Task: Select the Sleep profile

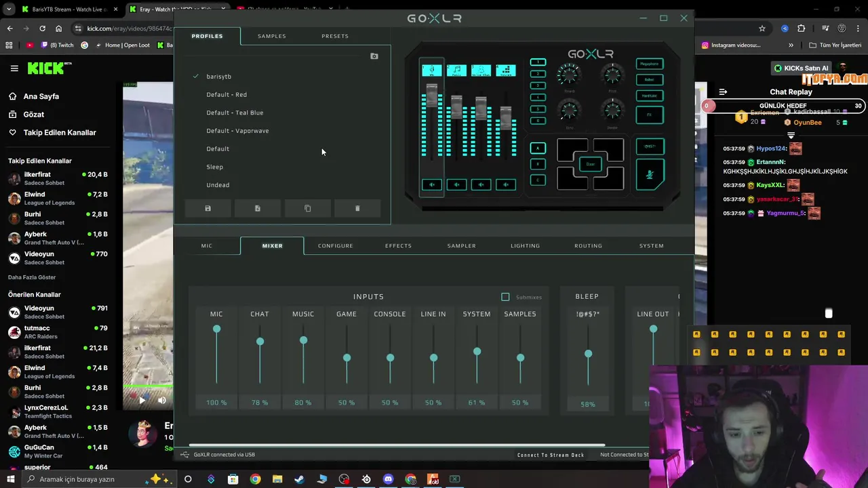Action: click(214, 167)
